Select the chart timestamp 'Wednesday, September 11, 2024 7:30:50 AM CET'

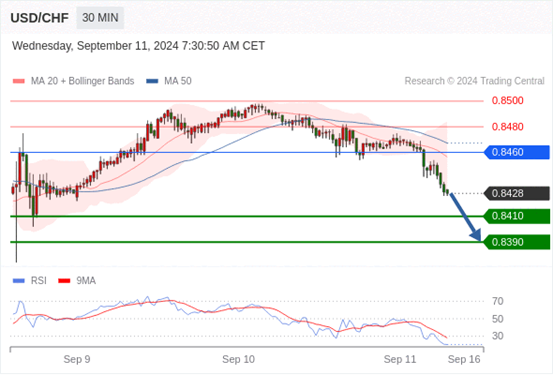point(138,46)
